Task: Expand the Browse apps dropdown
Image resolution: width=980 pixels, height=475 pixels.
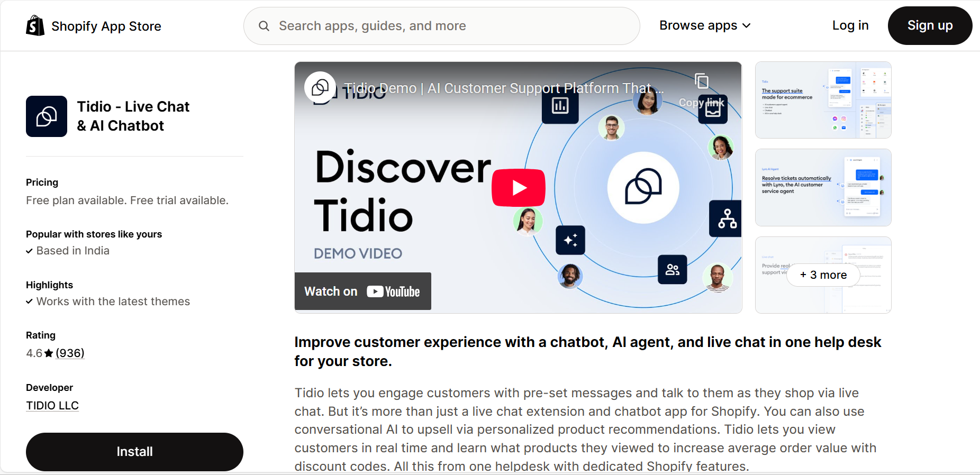Action: point(705,25)
